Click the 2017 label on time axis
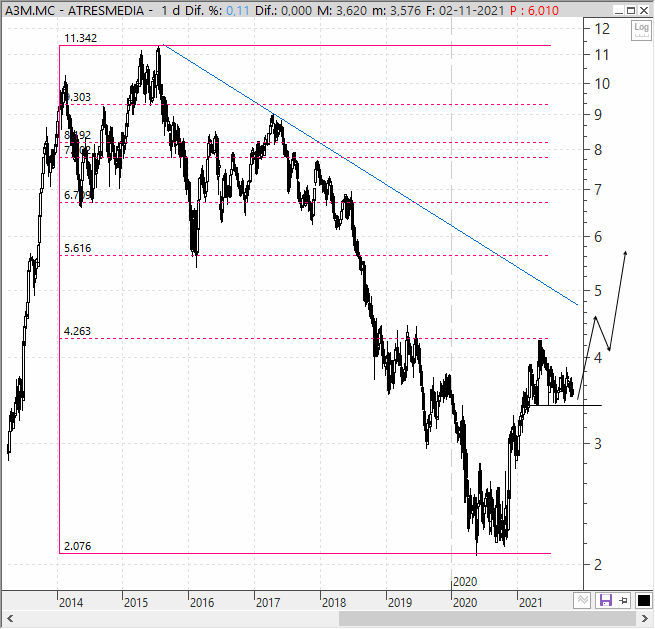 pos(268,602)
